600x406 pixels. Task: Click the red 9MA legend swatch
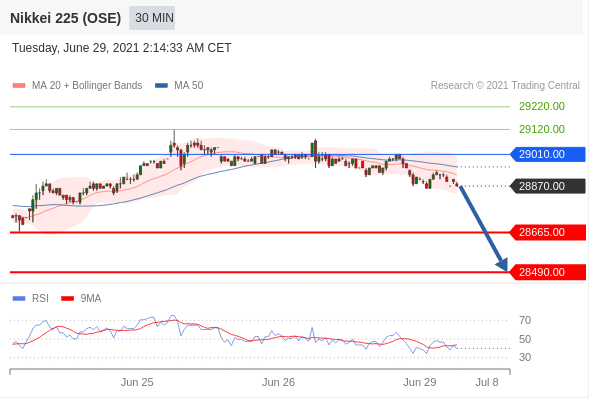tap(67, 298)
